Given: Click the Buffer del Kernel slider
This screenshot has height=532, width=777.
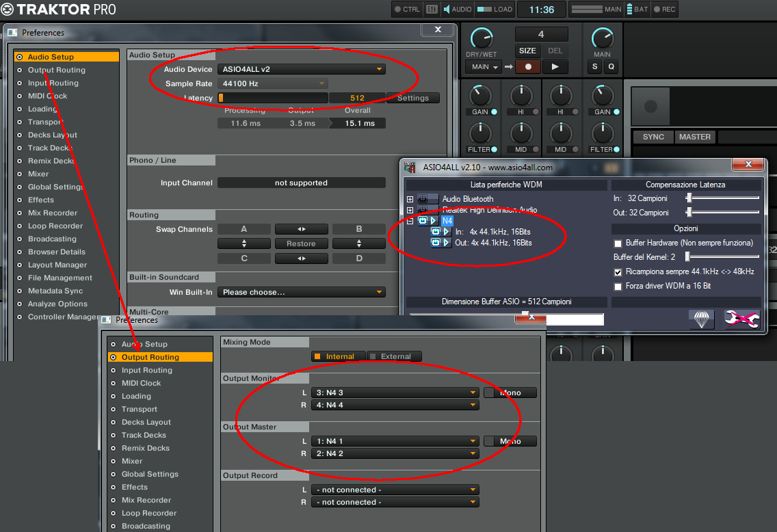Looking at the screenshot, I should tap(723, 256).
